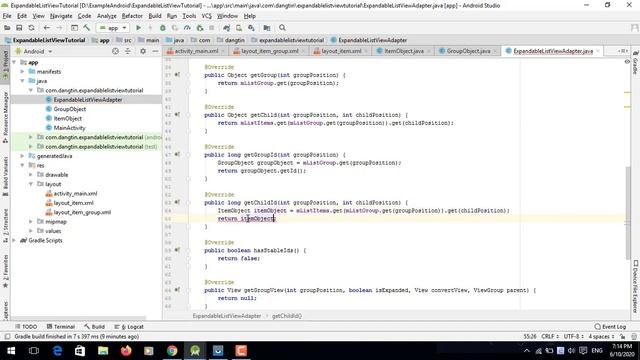This screenshot has height=360, width=640.
Task: Switch to the ItemObject.java tab
Action: [x=404, y=51]
